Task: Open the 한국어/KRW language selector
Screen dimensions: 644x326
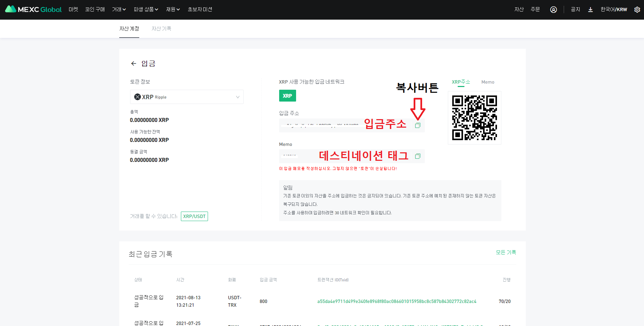Action: tap(614, 9)
